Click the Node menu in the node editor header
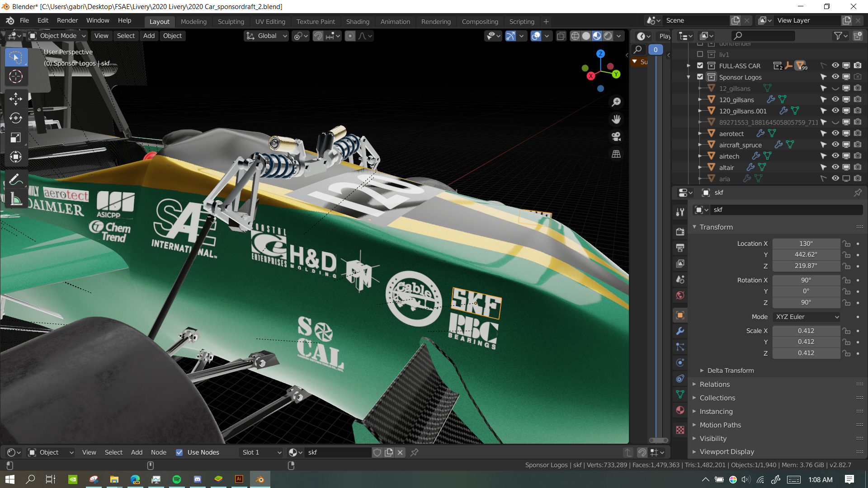 [x=158, y=452]
